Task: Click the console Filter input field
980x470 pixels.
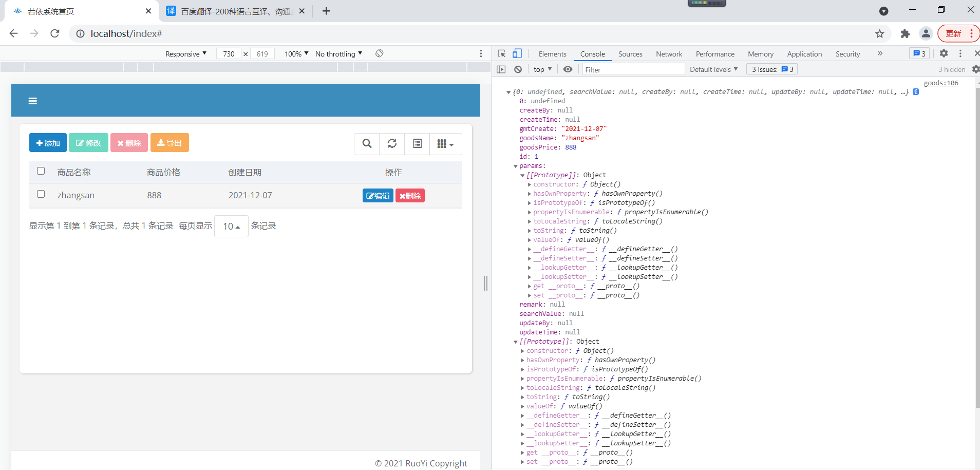Action: (633, 69)
